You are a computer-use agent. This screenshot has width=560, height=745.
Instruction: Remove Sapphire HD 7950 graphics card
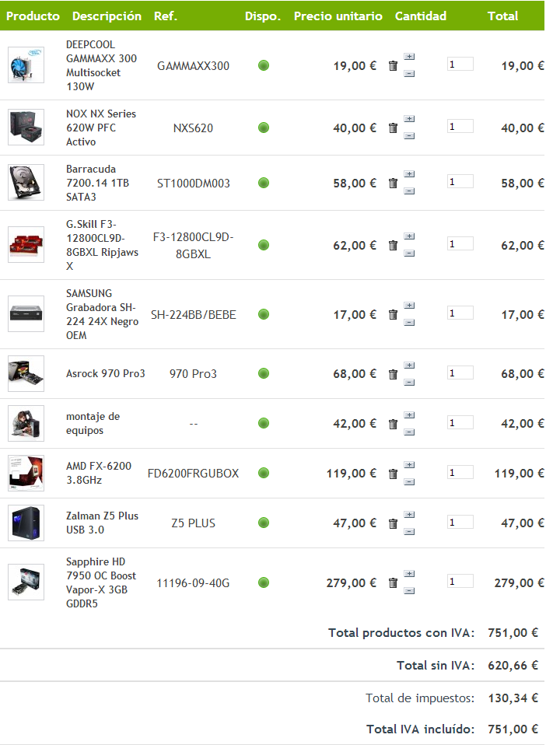coord(393,583)
